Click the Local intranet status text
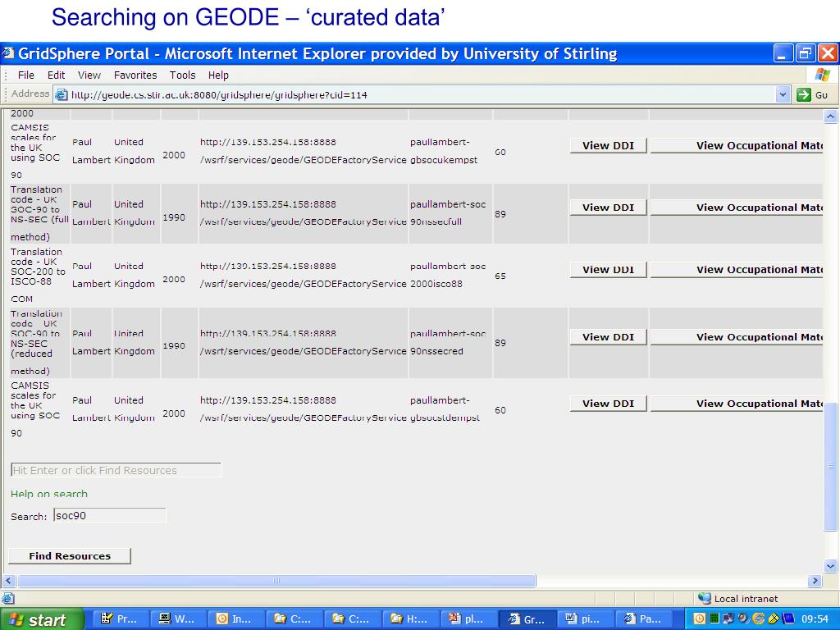This screenshot has height=630, width=840. pyautogui.click(x=746, y=598)
